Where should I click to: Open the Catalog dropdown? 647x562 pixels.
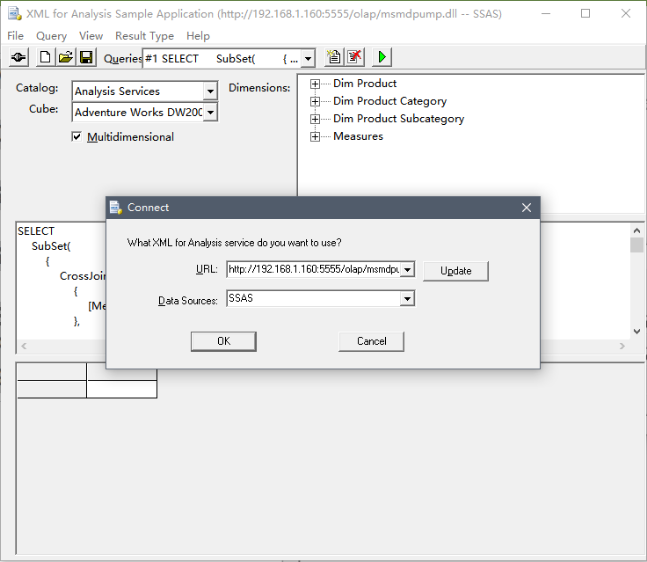209,92
